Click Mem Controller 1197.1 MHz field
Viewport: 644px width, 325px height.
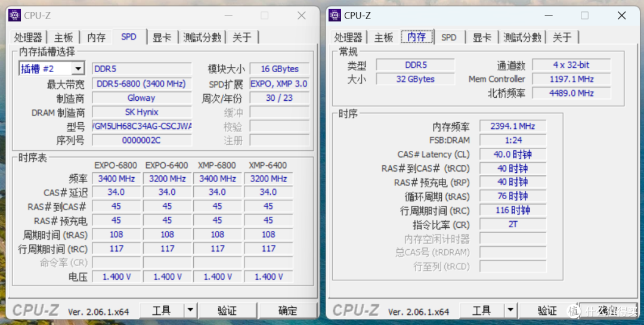pos(571,79)
